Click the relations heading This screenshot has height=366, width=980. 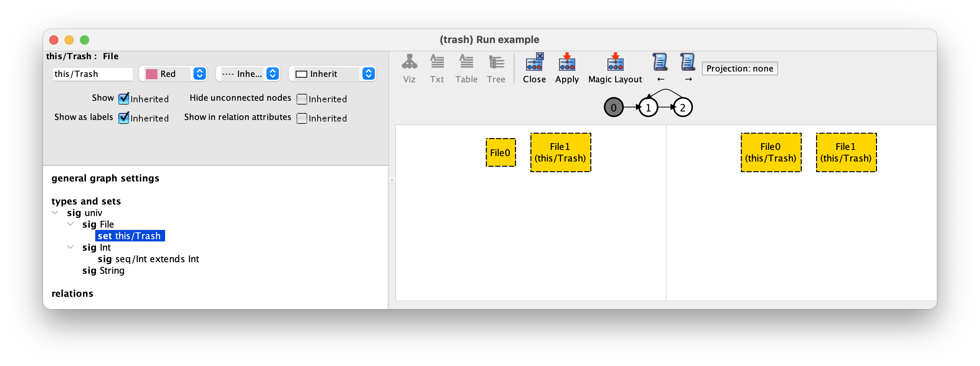tap(72, 293)
